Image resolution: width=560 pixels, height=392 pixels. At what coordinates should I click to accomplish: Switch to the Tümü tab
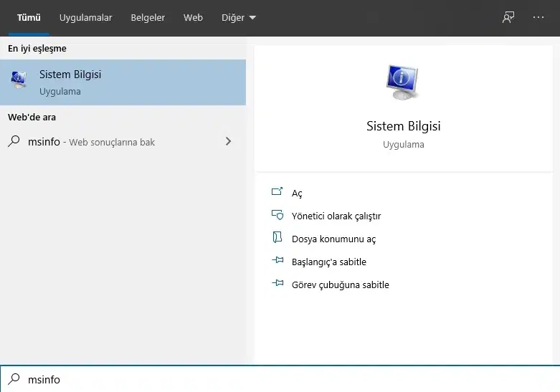tap(29, 17)
